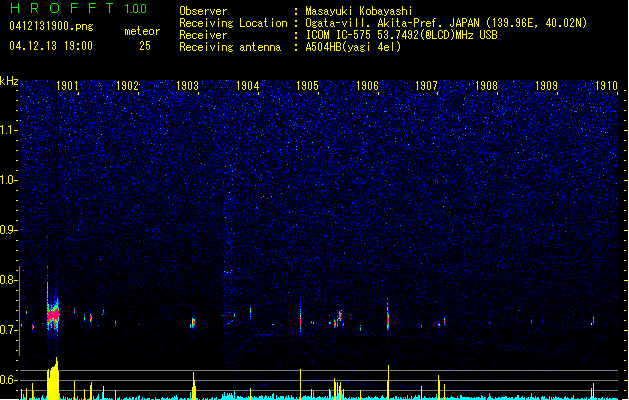Click the kHz axis label
The width and height of the screenshot is (629, 400).
(x=9, y=81)
